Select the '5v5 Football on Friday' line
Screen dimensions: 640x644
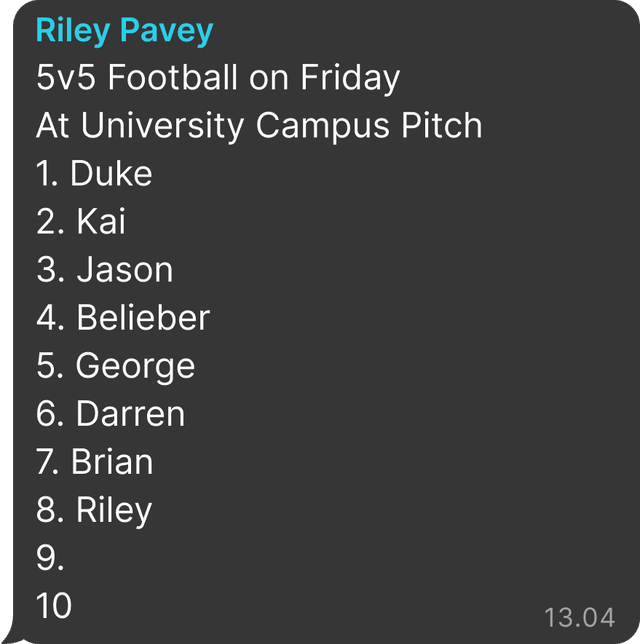(x=218, y=78)
